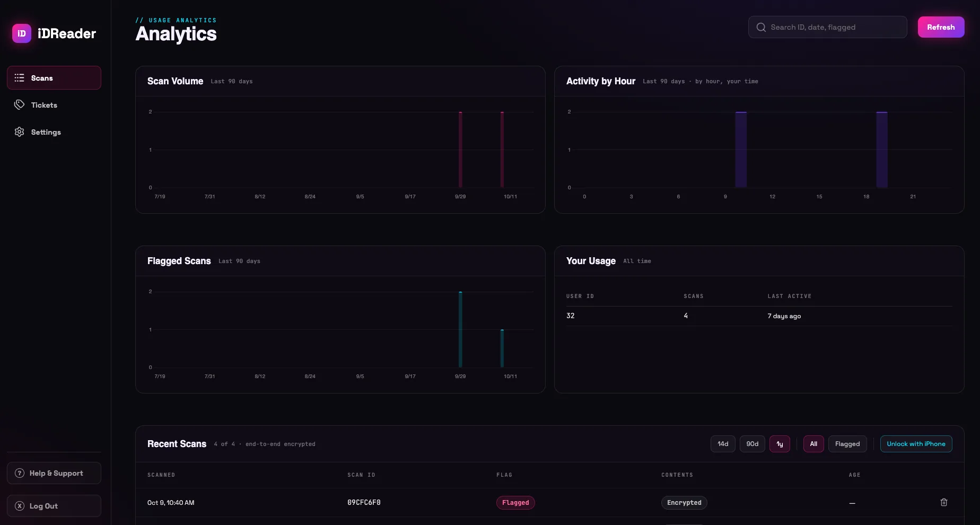
Task: Click the Tickets tag icon
Action: coord(20,105)
